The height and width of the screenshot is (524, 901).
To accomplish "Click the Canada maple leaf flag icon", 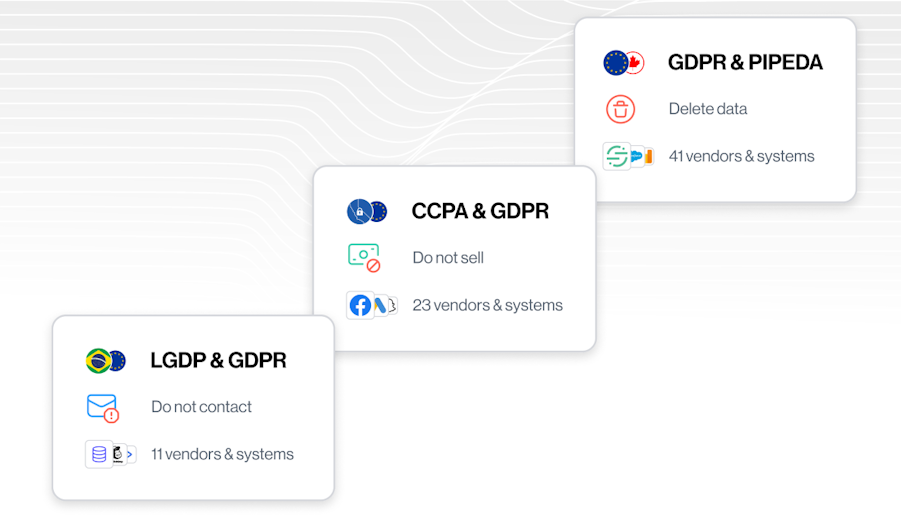I will [x=636, y=63].
